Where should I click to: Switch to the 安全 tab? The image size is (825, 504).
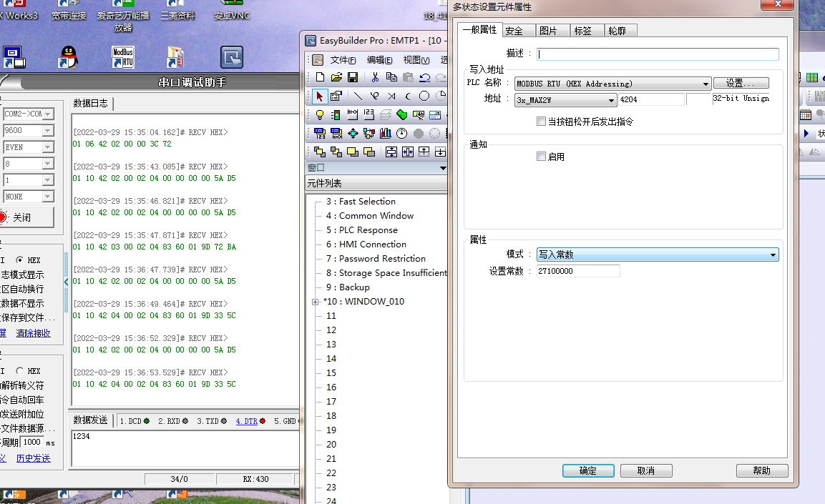(x=514, y=31)
